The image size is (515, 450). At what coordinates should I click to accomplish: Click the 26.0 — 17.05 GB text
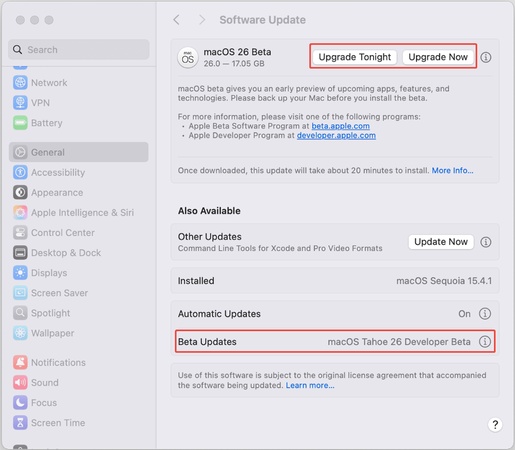[x=234, y=63]
